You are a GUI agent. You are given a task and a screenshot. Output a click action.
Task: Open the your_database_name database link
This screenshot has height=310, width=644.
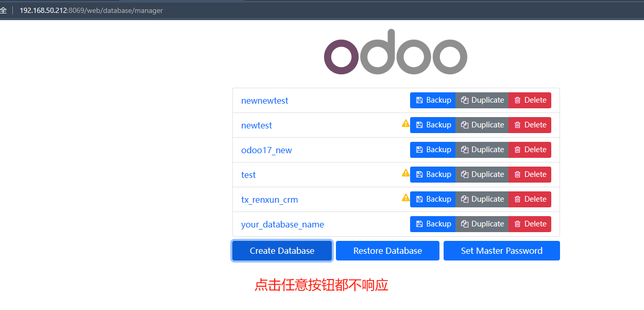(x=282, y=224)
